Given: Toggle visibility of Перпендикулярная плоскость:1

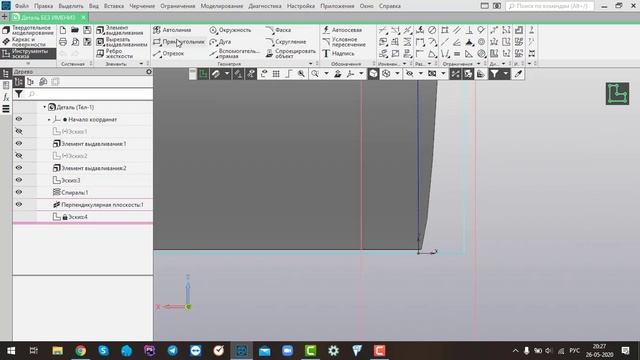Looking at the screenshot, I should (19, 204).
